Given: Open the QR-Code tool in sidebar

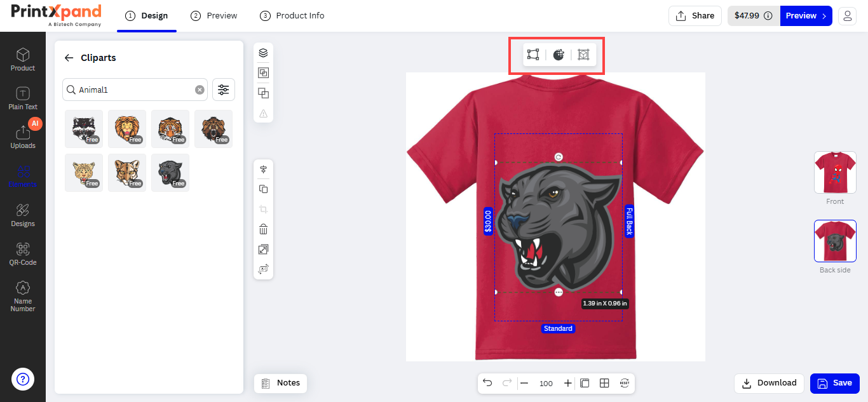Looking at the screenshot, I should coord(23,253).
